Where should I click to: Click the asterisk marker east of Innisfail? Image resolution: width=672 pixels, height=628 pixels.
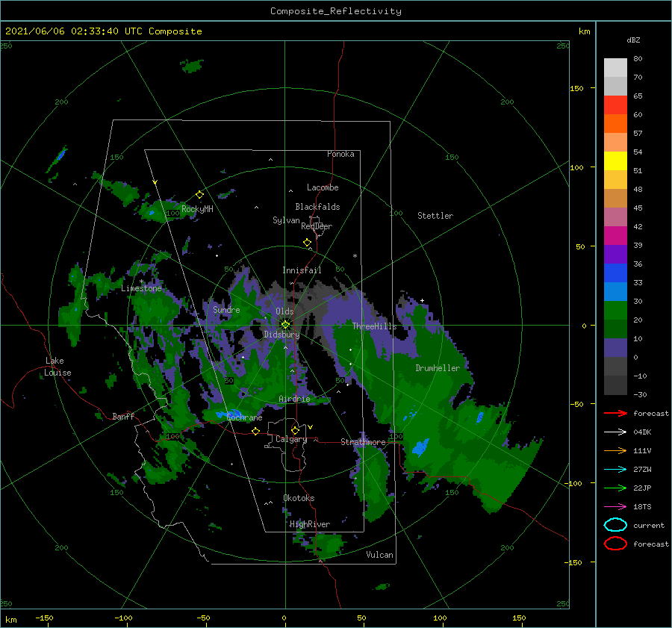(x=355, y=256)
